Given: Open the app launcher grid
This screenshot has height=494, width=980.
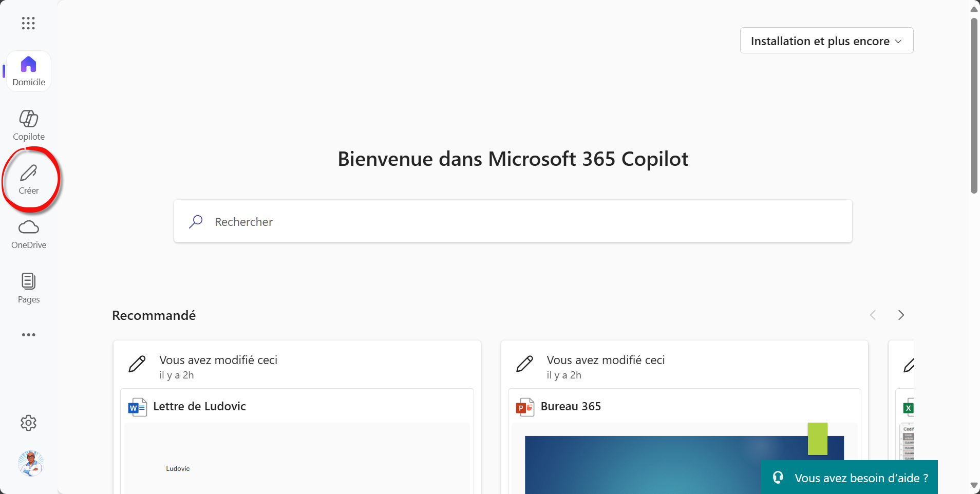Looking at the screenshot, I should point(28,23).
